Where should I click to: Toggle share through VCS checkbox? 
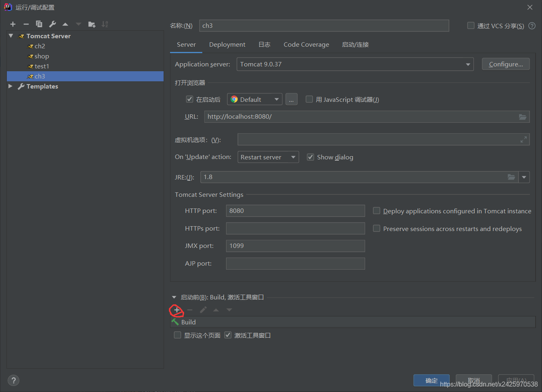click(x=471, y=26)
